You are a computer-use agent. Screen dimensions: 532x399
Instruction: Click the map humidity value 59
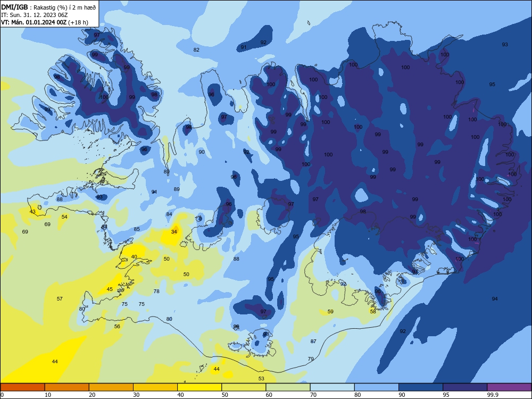(x=330, y=311)
